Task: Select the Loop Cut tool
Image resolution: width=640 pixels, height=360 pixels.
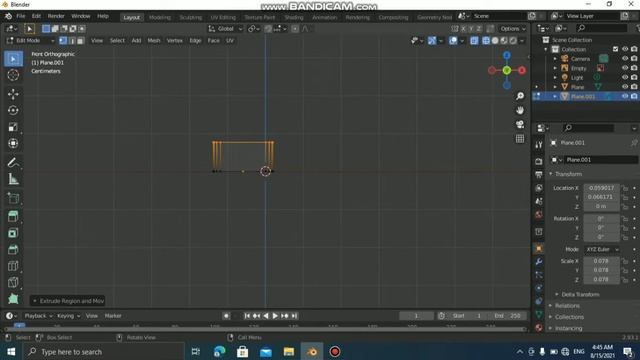Action: (x=13, y=266)
